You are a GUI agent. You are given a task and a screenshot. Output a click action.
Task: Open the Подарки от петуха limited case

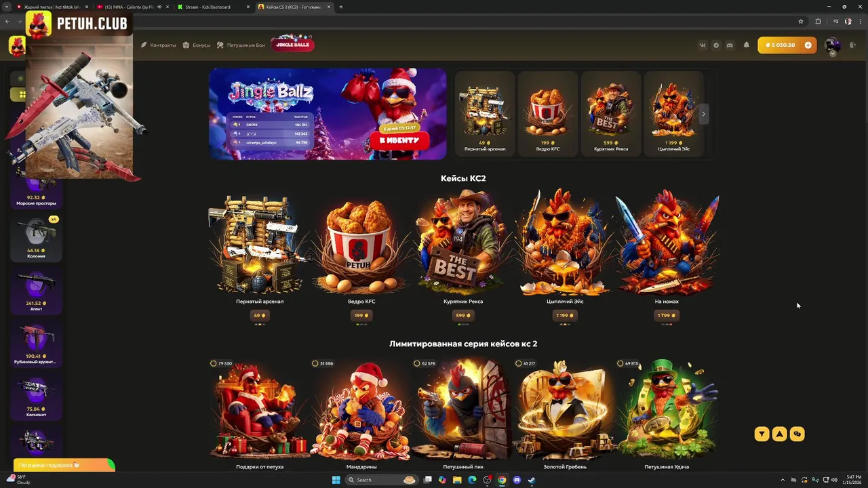260,411
